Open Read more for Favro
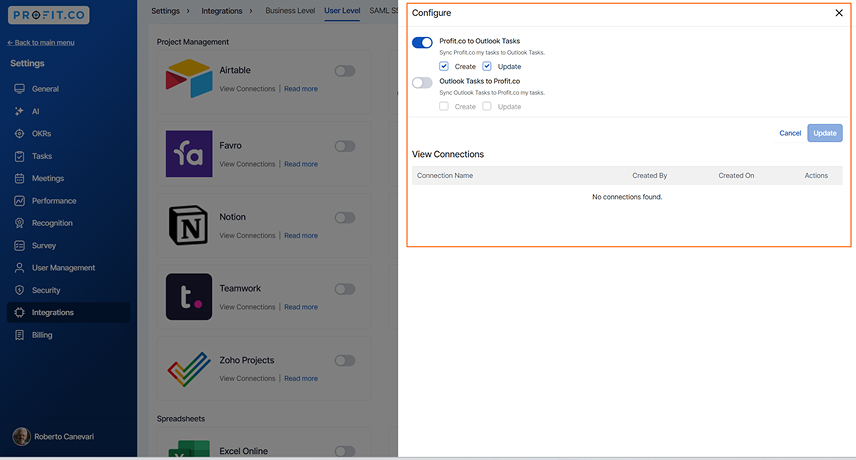This screenshot has height=460, width=856. click(301, 164)
